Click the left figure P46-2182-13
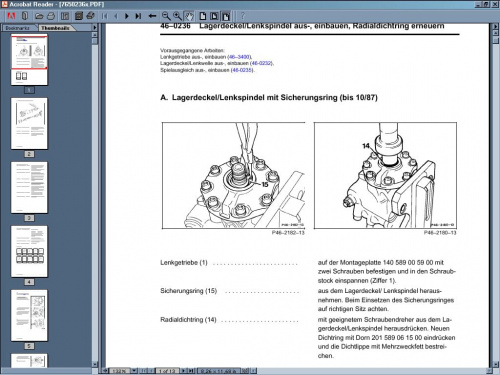This screenshot has width=500, height=375. [233, 176]
